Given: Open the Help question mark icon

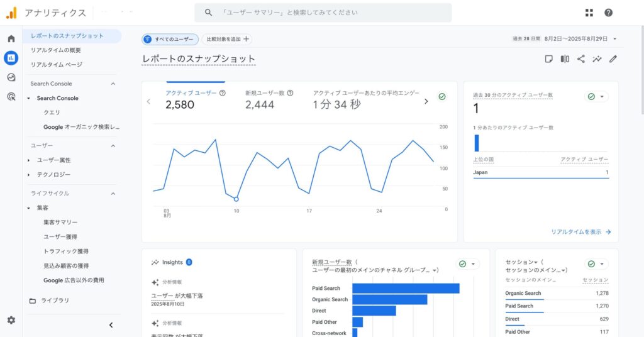Looking at the screenshot, I should point(608,13).
